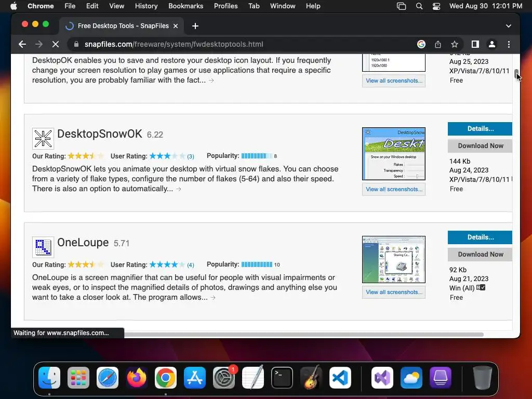Screen dimensions: 532x399
Task: Click Download Now for DesktopSnowOK
Action: [x=480, y=145]
